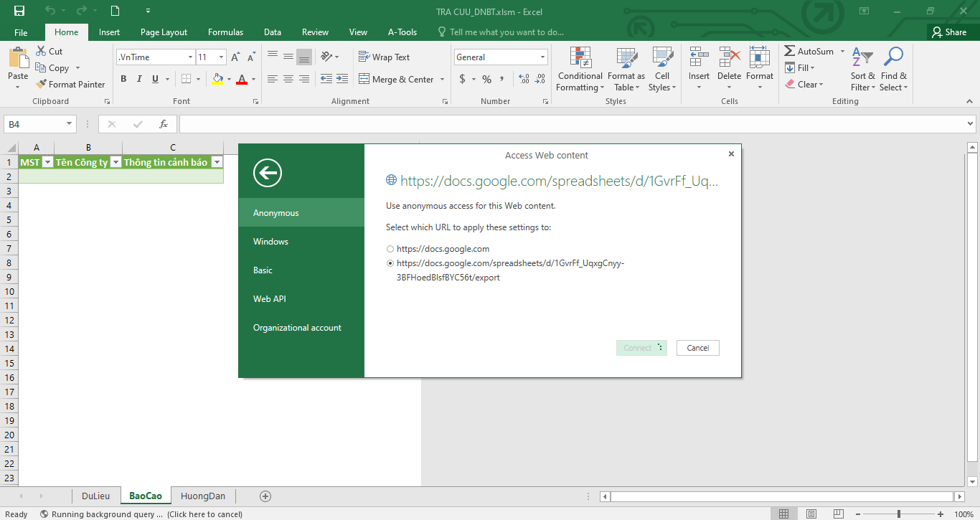The width and height of the screenshot is (980, 520).
Task: Add new sheet with plus icon
Action: (265, 496)
